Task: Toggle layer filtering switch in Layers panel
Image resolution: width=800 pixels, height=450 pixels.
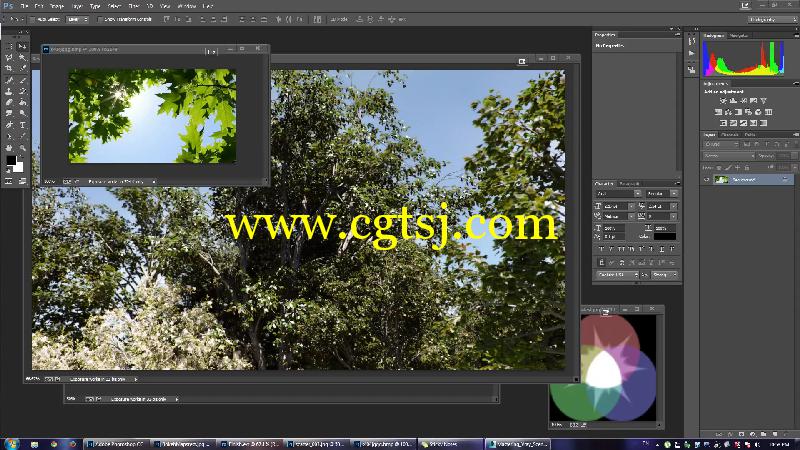Action: pyautogui.click(x=794, y=144)
